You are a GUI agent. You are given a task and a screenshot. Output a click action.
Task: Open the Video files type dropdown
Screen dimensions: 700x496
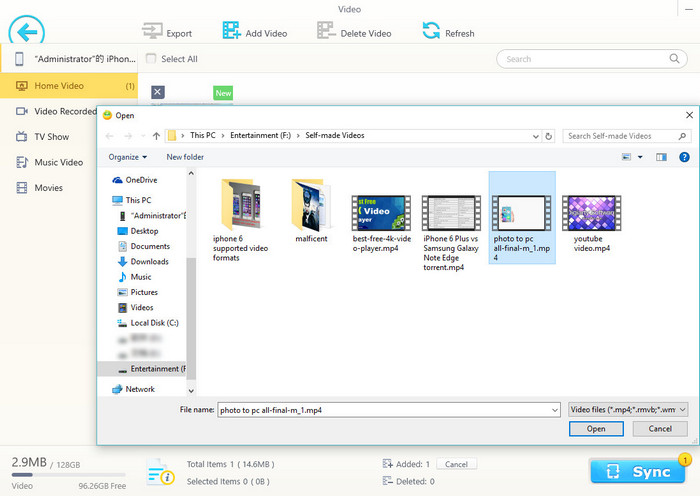[628, 409]
